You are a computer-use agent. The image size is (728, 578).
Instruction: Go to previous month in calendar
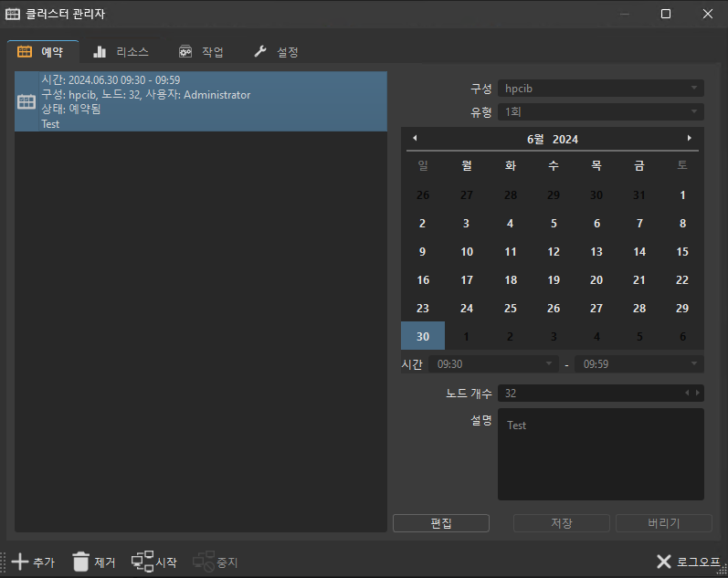[415, 138]
